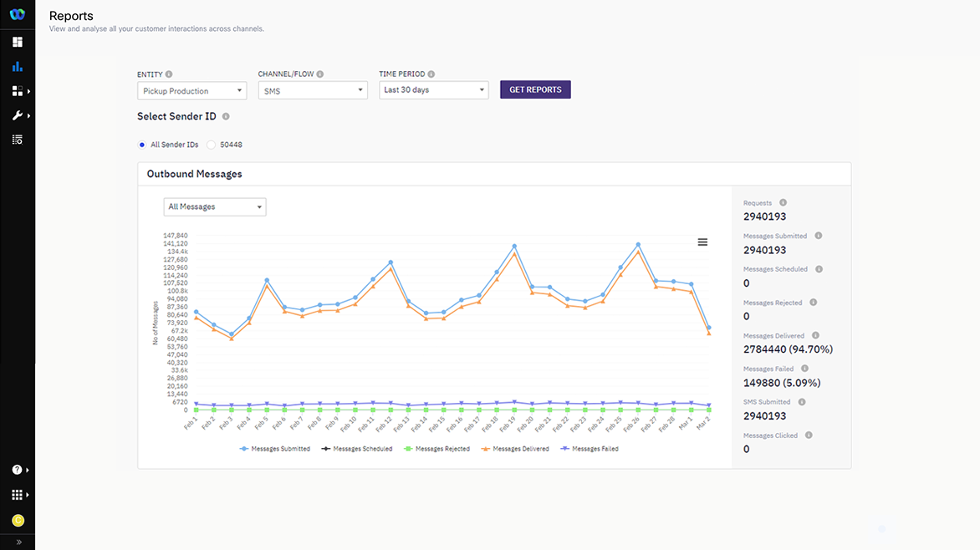Open the wrench tools icon in sidebar
This screenshot has width=980, height=550.
(18, 115)
